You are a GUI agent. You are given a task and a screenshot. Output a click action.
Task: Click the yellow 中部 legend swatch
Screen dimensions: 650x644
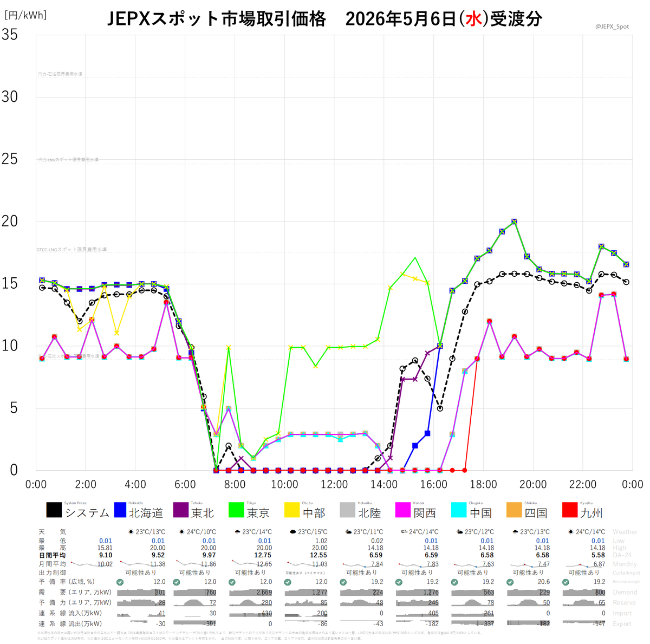292,510
